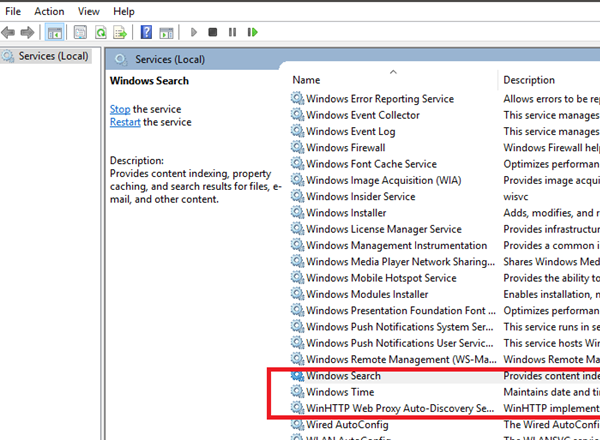Click the 'wisvc' description cell

(x=515, y=197)
